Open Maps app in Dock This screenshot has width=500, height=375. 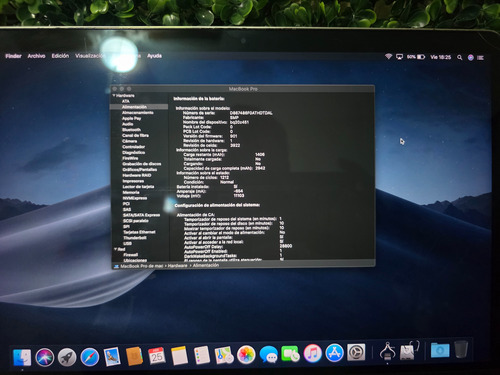[224, 355]
